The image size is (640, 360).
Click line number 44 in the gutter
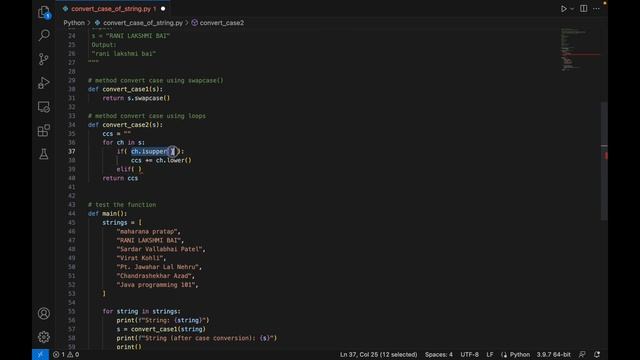pyautogui.click(x=71, y=213)
